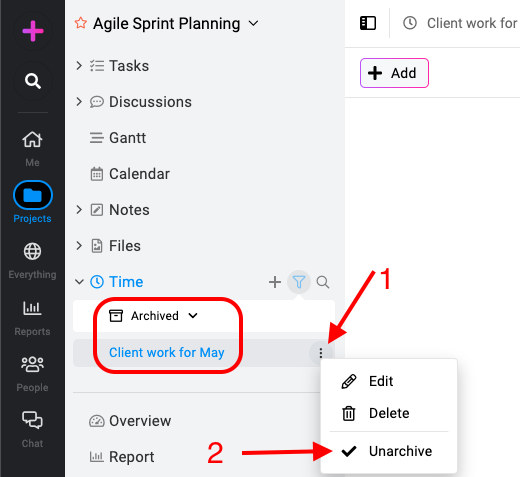Click the pink plus quick-add icon

(x=33, y=31)
